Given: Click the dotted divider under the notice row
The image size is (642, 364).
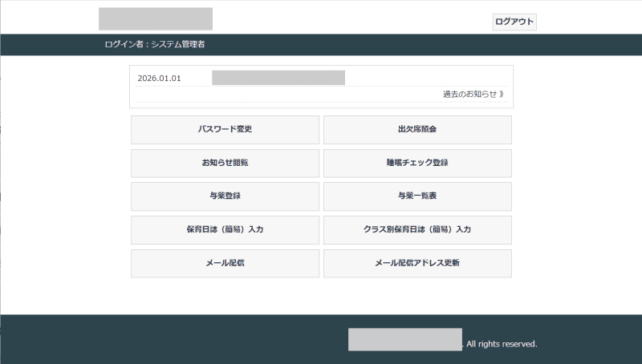Looking at the screenshot, I should 321,103.
